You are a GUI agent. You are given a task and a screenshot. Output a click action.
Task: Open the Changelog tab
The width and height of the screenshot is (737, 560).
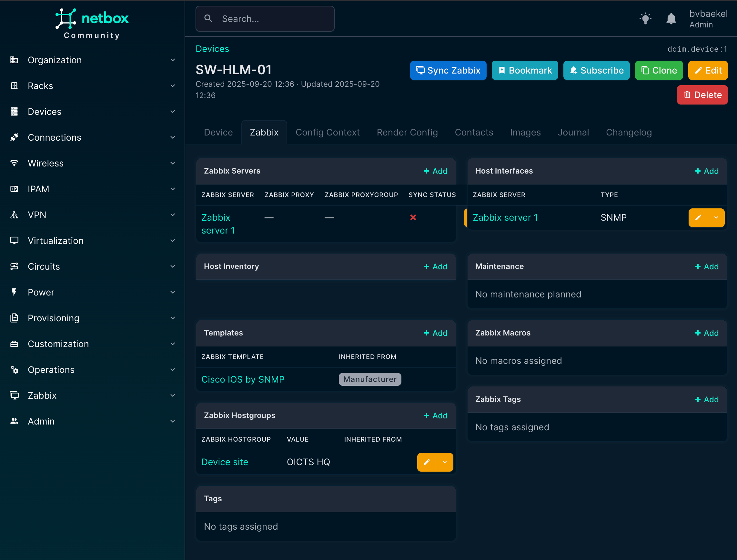click(x=629, y=132)
